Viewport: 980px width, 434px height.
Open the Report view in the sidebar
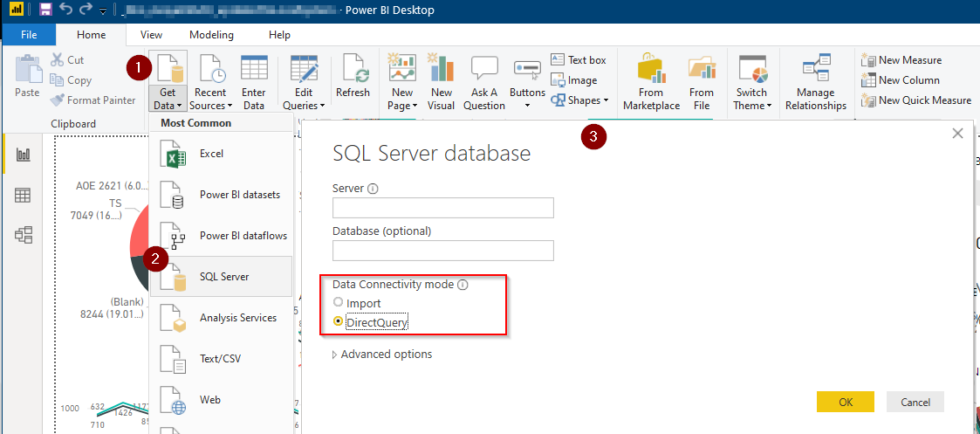point(23,155)
